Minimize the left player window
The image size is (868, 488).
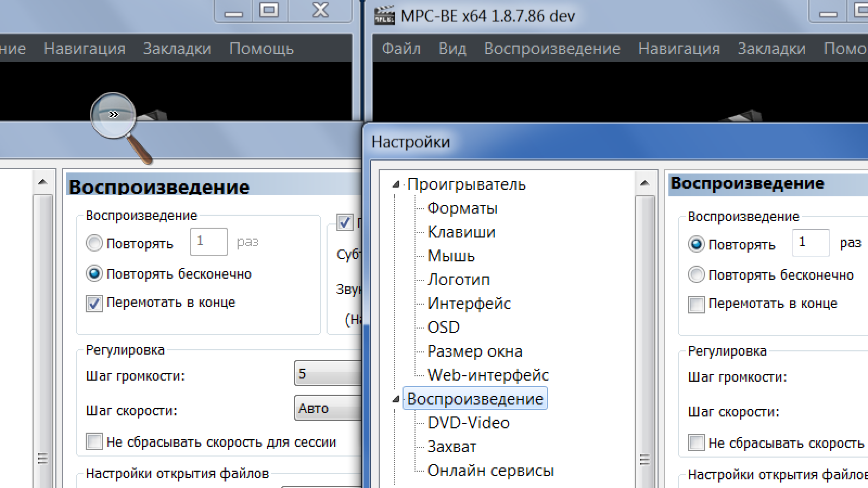234,11
